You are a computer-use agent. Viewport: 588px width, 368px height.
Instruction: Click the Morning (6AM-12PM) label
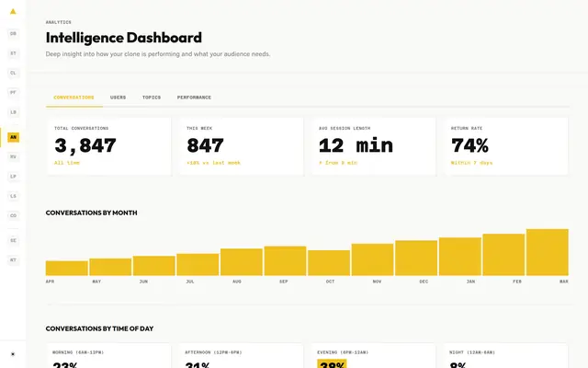78,352
